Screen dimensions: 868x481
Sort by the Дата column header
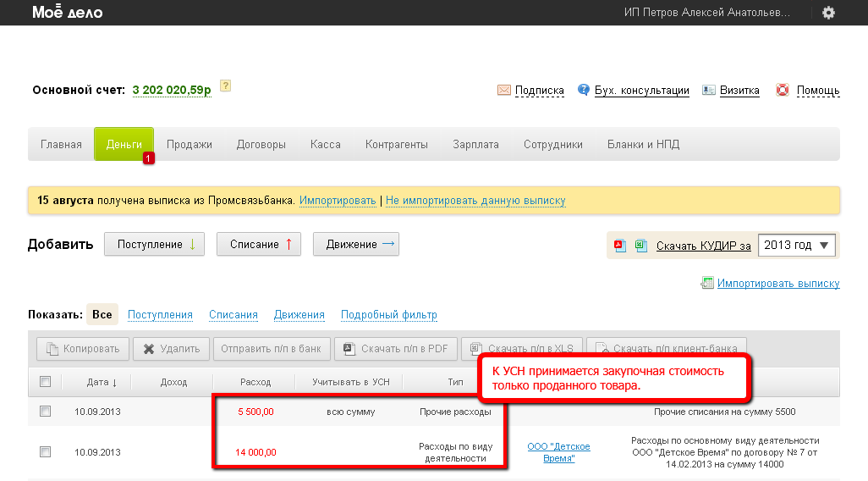(102, 382)
